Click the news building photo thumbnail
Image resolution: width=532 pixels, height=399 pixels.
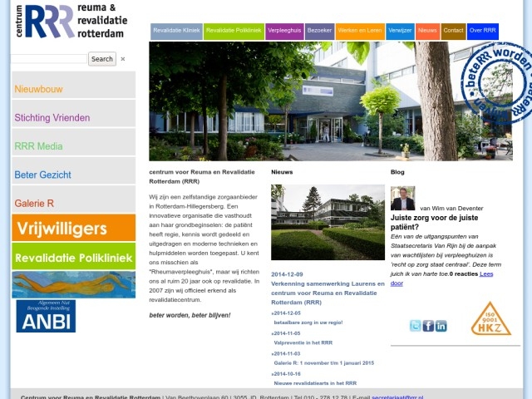click(x=328, y=222)
